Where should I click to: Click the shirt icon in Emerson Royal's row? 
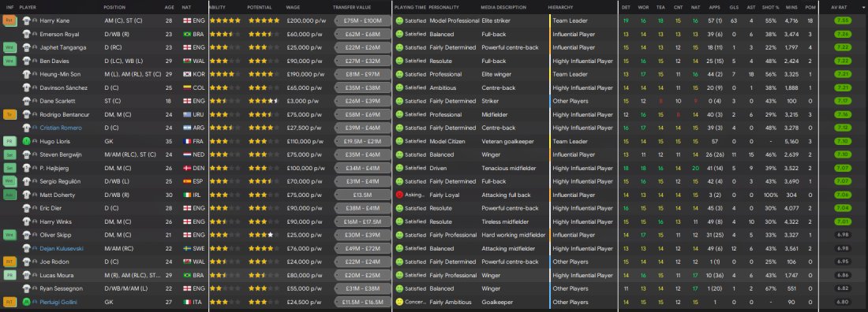pos(26,35)
